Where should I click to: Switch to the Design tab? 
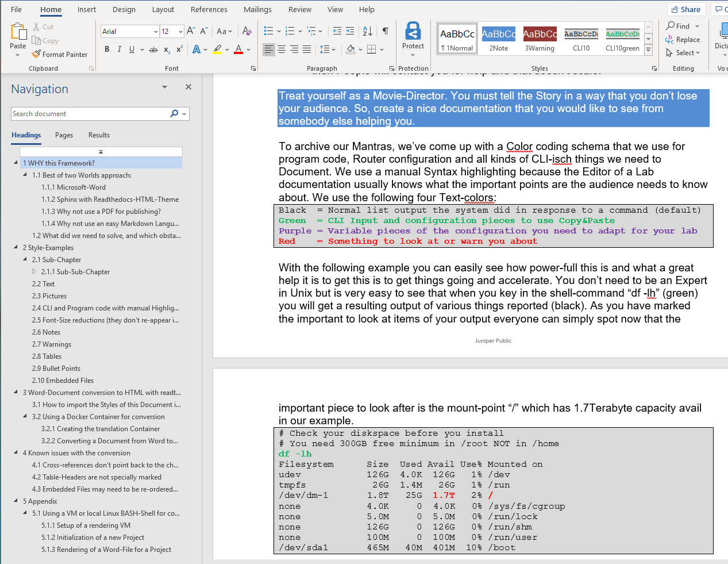(x=124, y=9)
